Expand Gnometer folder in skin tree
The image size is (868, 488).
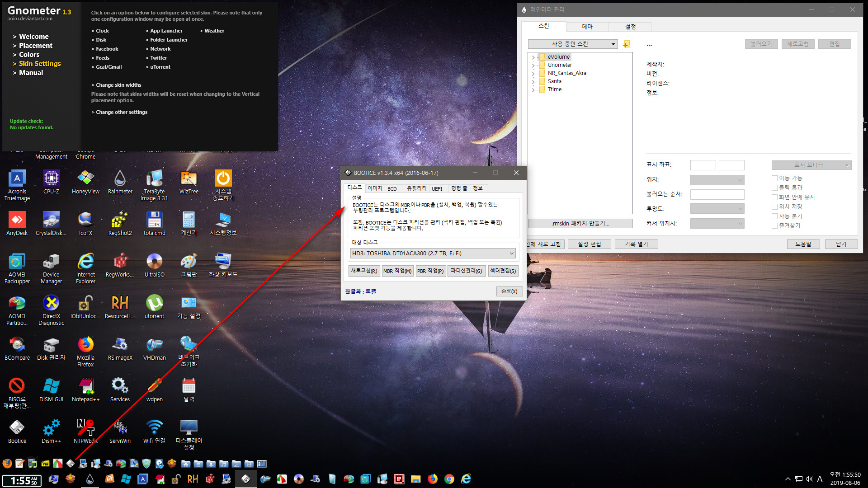[x=533, y=65]
